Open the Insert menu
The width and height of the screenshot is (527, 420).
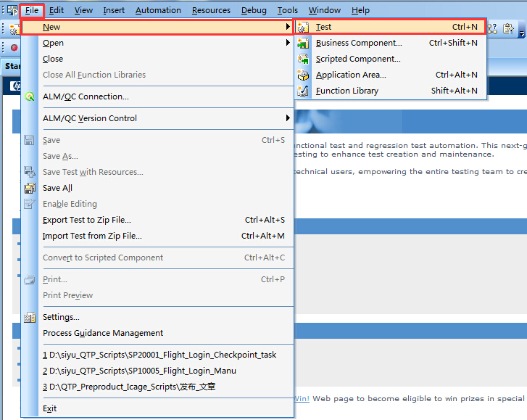(x=114, y=10)
